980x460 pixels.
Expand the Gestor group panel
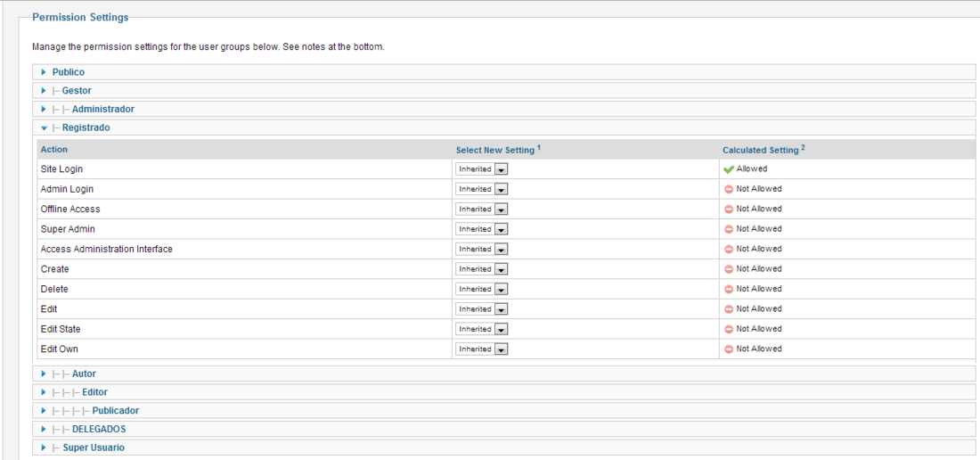coord(503,91)
